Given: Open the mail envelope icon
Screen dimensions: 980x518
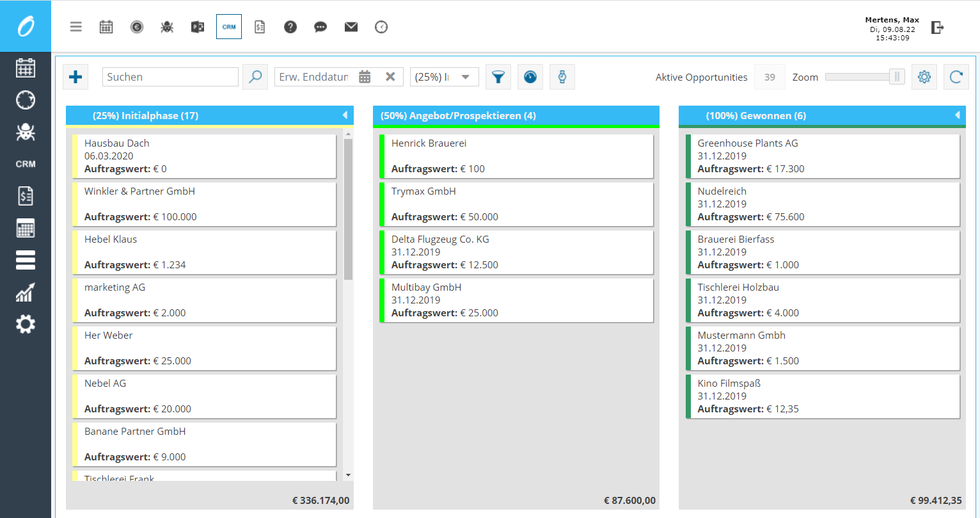Looking at the screenshot, I should [351, 26].
